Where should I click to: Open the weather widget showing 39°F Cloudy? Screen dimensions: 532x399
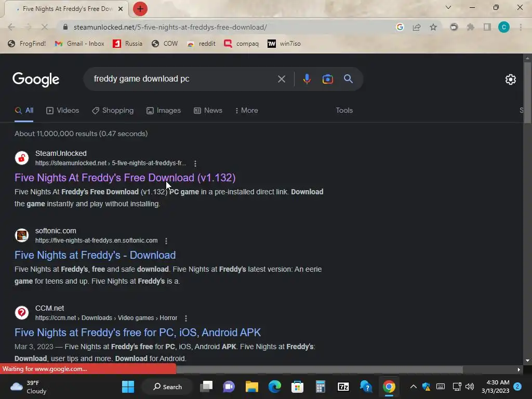tap(29, 387)
